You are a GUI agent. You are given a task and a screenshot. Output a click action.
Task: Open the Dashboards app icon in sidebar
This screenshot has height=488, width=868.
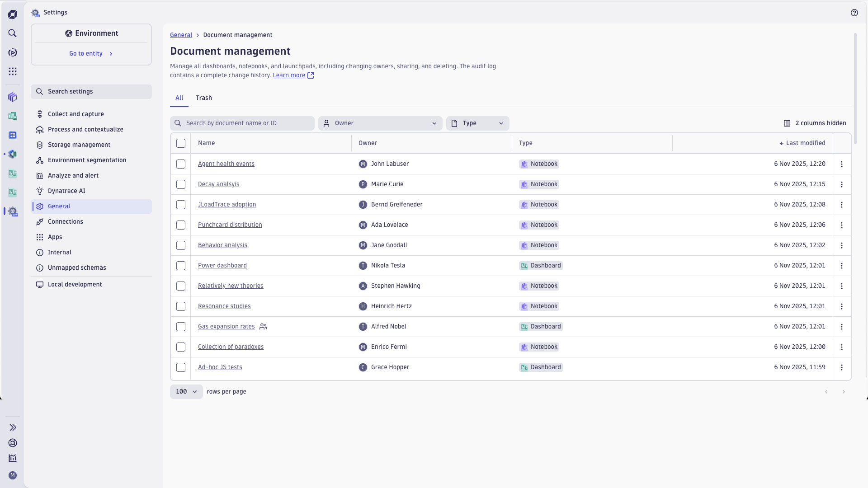[x=13, y=116]
